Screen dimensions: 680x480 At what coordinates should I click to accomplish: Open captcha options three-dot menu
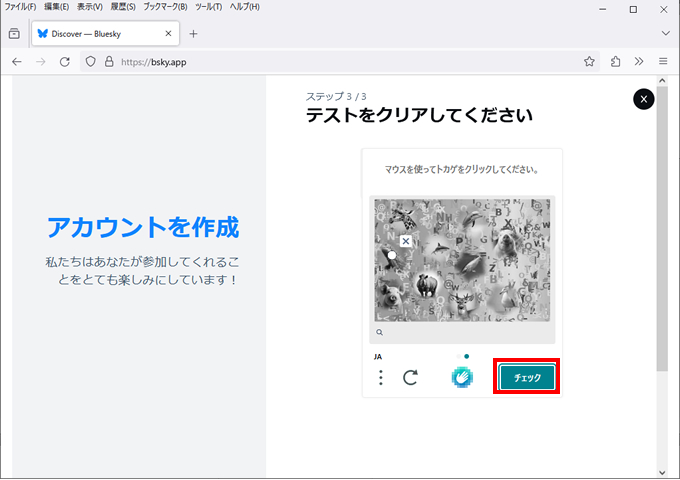coord(381,378)
